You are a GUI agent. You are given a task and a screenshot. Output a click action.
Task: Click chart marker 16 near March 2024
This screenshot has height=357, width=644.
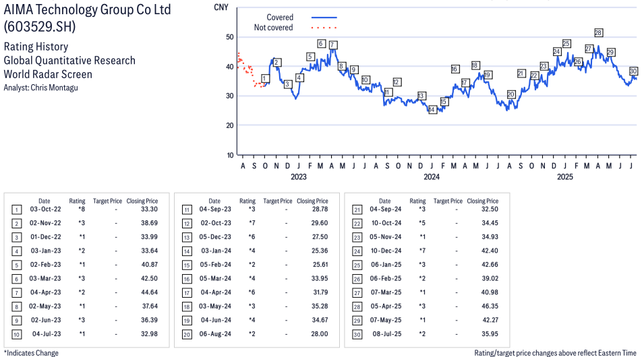[455, 69]
